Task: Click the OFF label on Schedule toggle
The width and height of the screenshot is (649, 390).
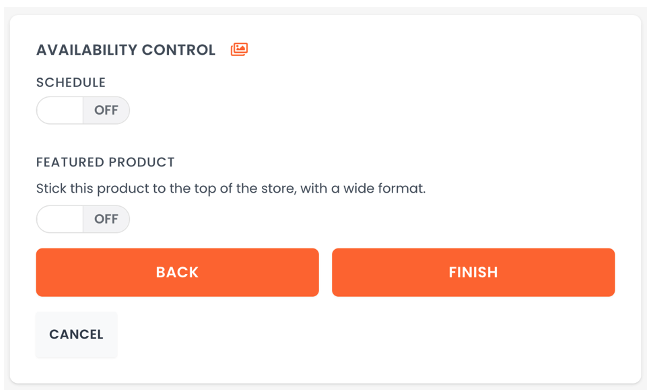Action: [106, 110]
